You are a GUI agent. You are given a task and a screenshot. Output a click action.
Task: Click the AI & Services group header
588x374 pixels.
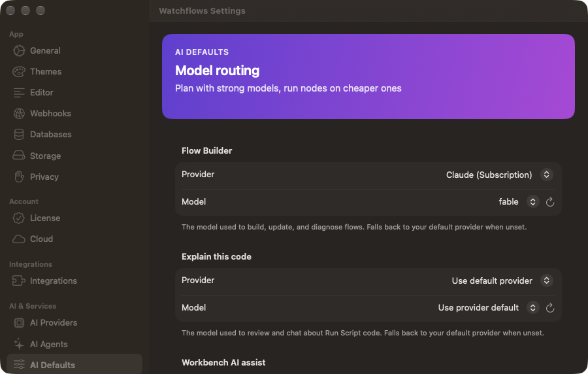click(33, 306)
